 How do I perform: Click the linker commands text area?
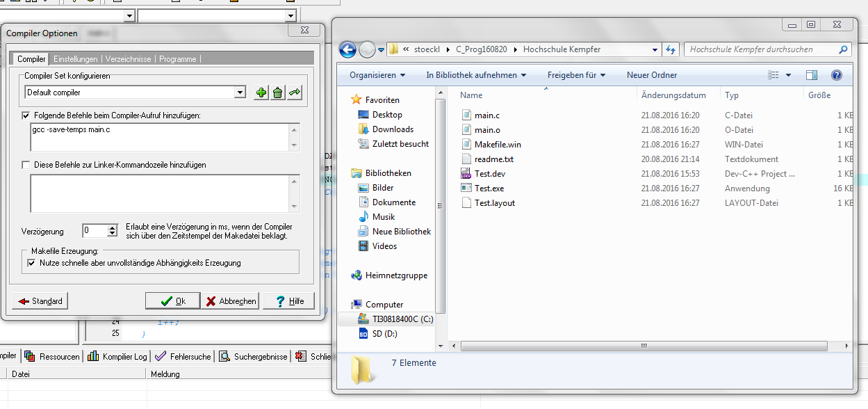pyautogui.click(x=158, y=193)
